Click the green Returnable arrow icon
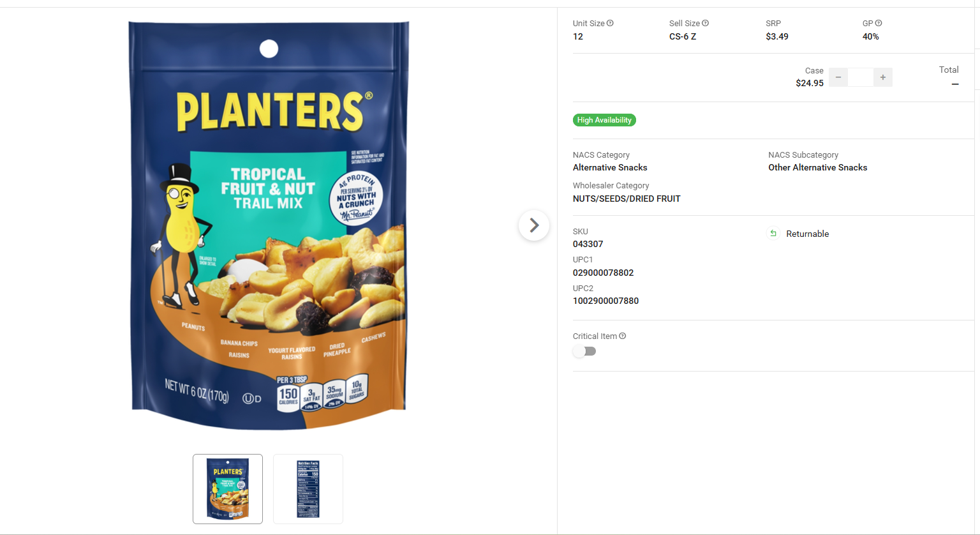 click(x=773, y=234)
